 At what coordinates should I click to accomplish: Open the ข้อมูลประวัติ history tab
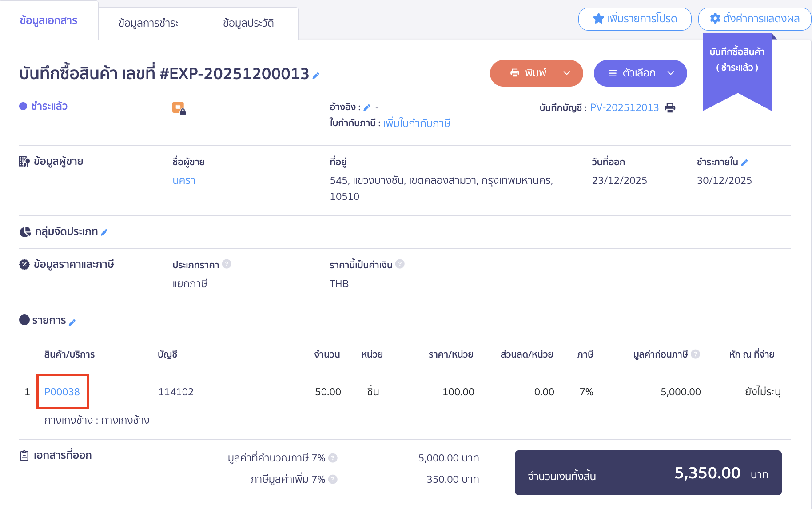click(x=248, y=23)
